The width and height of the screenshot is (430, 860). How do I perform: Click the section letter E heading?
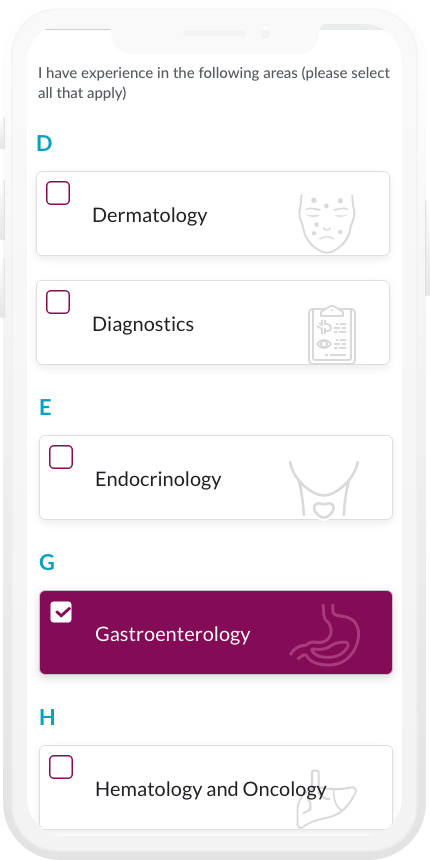46,408
